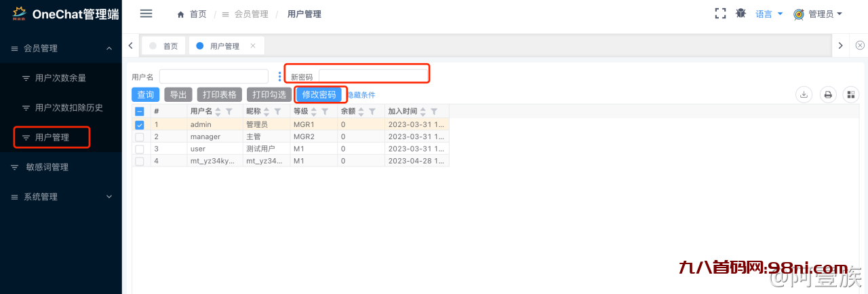Open the 语言 language dropdown
Viewport: 868px width, 294px height.
coord(769,14)
